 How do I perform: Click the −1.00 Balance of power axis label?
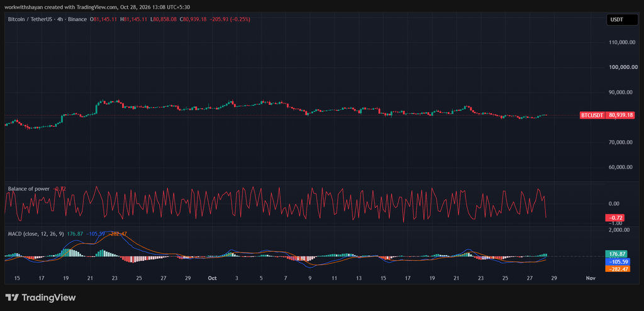(615, 223)
